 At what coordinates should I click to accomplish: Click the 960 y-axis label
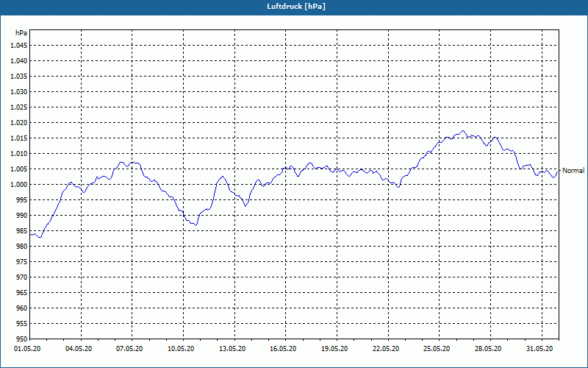tap(22, 308)
